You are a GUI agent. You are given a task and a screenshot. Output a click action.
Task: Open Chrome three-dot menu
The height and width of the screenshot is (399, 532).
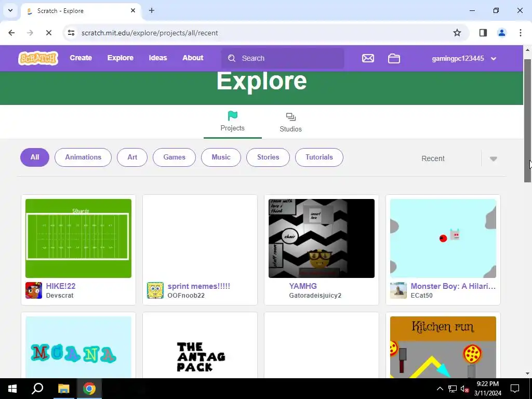[x=520, y=33]
